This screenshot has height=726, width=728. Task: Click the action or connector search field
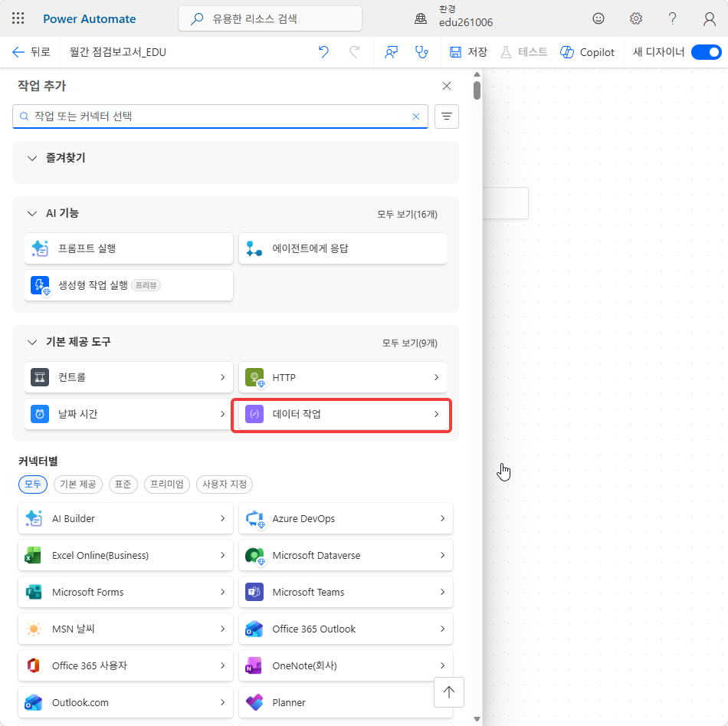pyautogui.click(x=220, y=117)
